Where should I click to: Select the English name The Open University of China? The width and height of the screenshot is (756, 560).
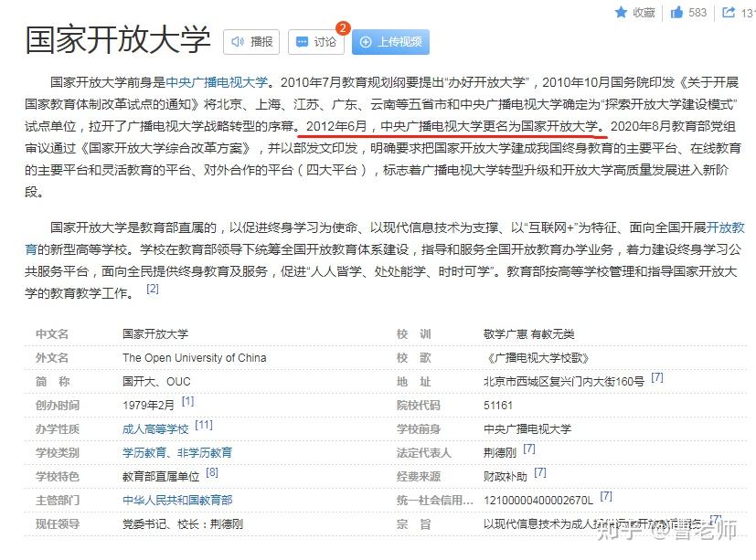click(x=195, y=357)
